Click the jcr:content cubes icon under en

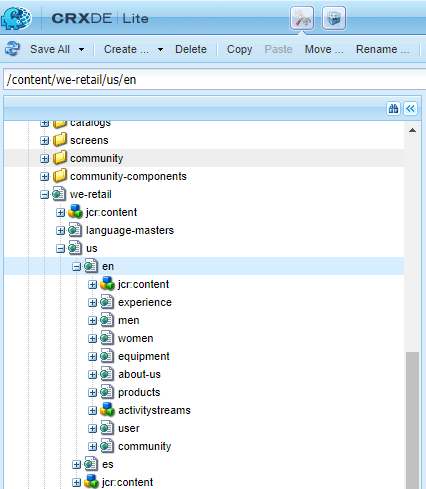coord(107,284)
